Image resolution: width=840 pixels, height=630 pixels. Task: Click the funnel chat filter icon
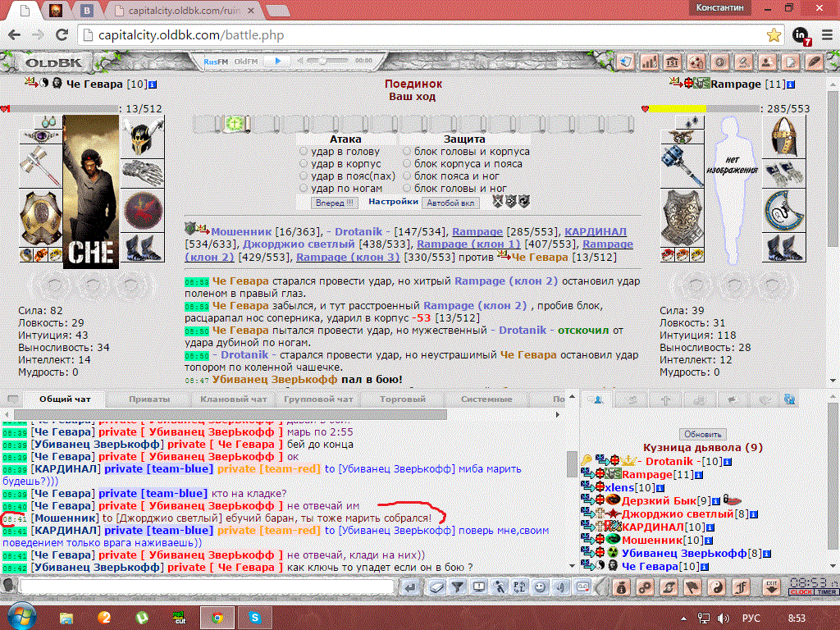click(x=458, y=587)
